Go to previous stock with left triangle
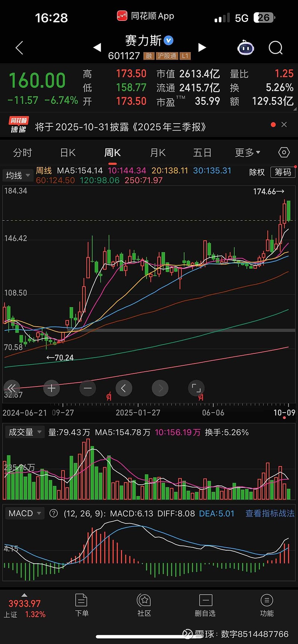The width and height of the screenshot is (298, 644). tap(97, 47)
